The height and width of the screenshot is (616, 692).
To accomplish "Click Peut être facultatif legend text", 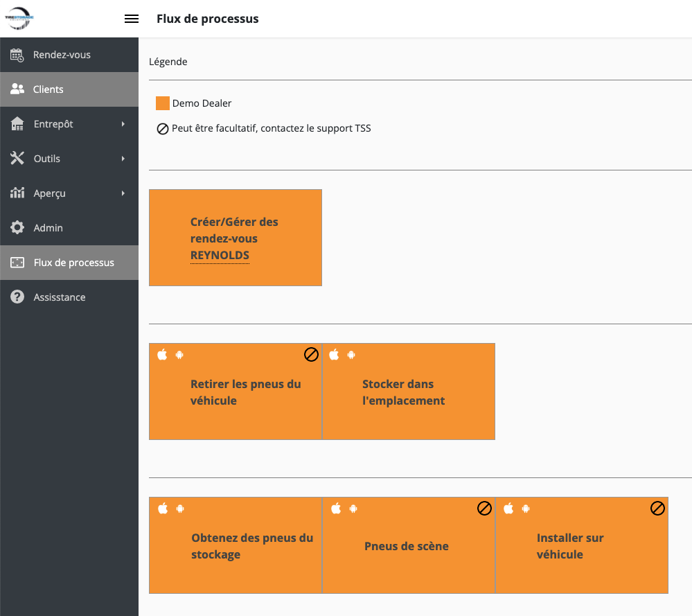I will [271, 128].
